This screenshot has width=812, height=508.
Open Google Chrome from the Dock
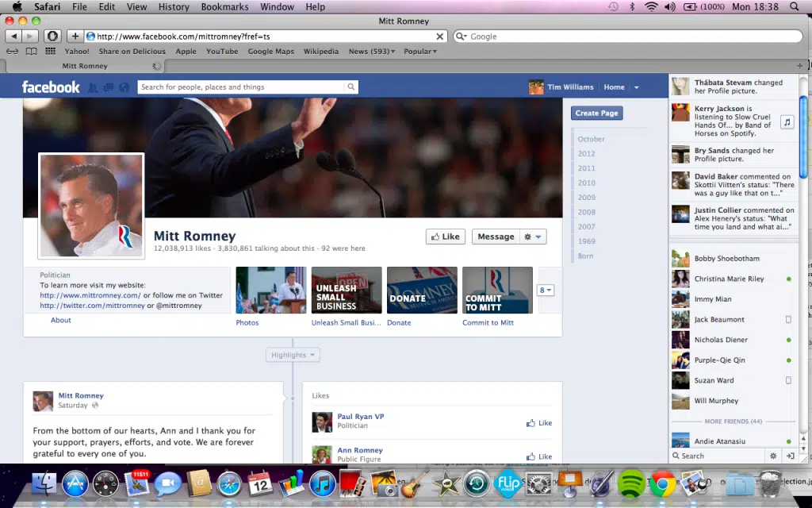pyautogui.click(x=663, y=485)
